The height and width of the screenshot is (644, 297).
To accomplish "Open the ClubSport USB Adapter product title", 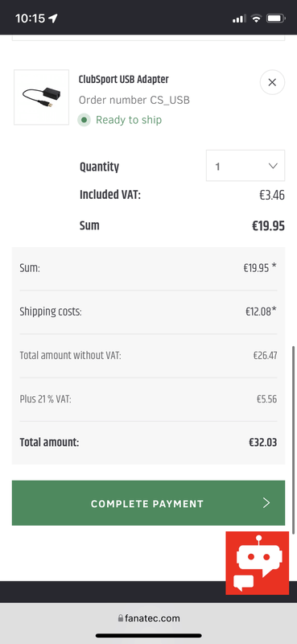I will (x=124, y=79).
